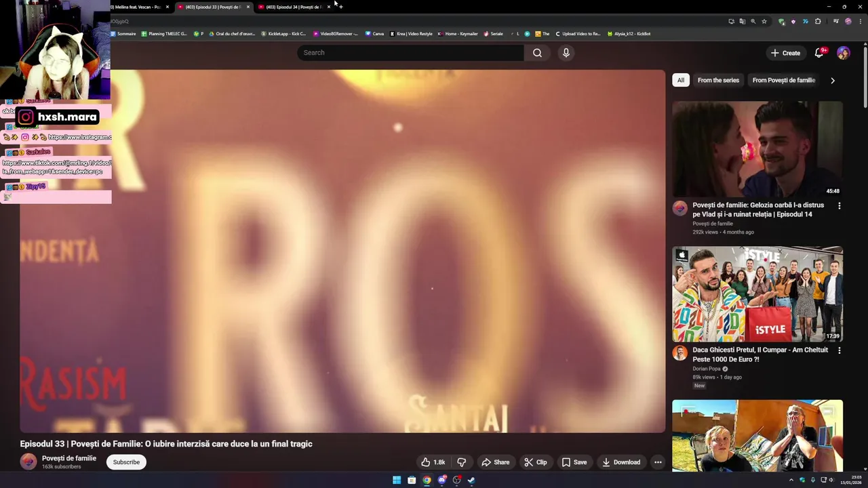Open the iStyle Dorian Popa video thumbnail
The image size is (868, 488).
point(757,294)
